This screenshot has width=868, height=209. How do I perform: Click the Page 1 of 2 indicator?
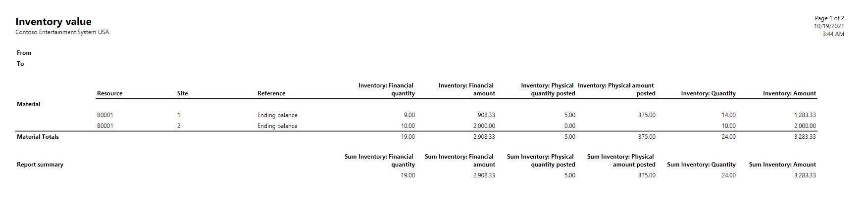click(x=829, y=18)
